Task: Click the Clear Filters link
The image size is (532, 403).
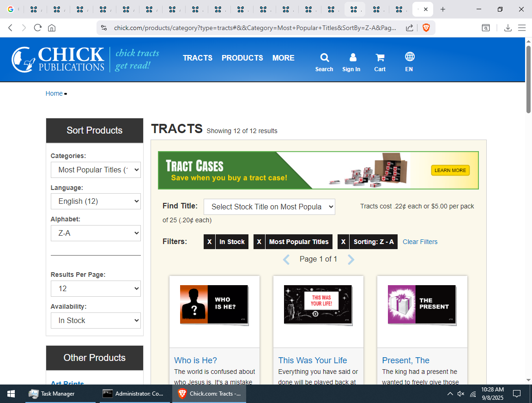Action: click(x=420, y=242)
